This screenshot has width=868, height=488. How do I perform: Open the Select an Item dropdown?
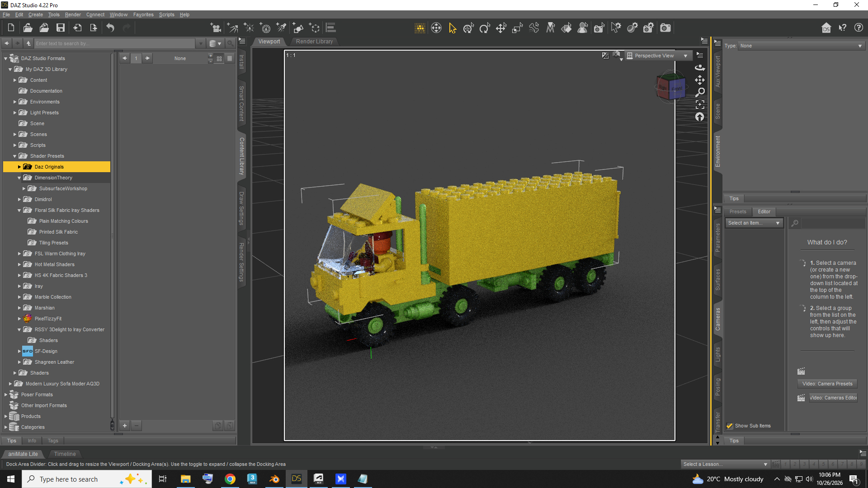tap(754, 223)
